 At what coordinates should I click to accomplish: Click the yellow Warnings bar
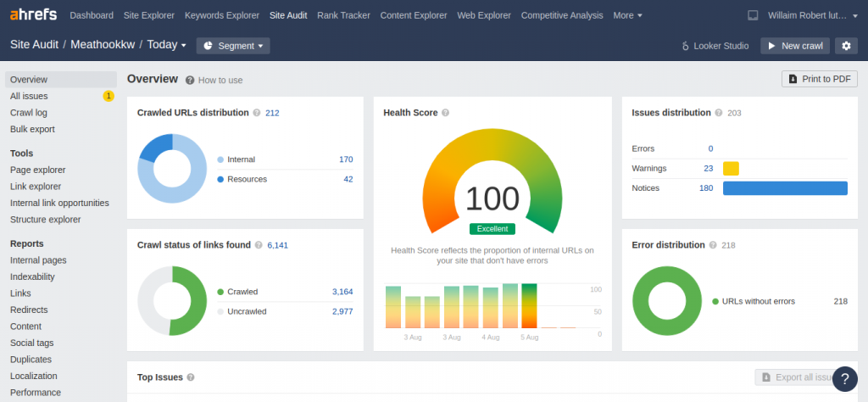pos(731,168)
